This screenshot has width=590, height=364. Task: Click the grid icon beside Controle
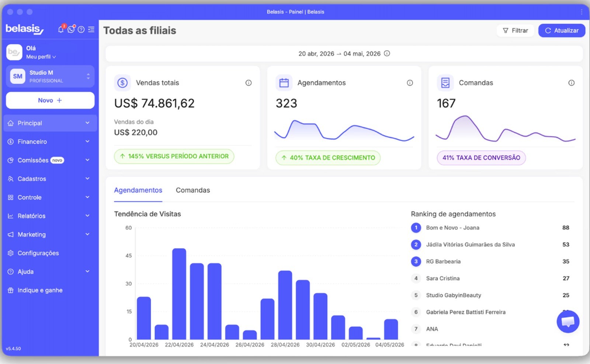(11, 197)
